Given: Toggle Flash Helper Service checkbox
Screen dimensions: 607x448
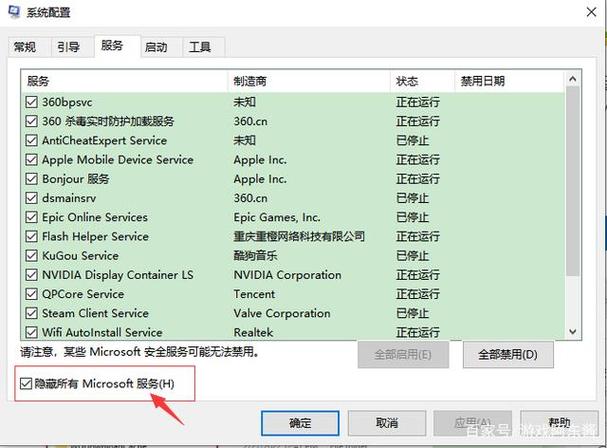Looking at the screenshot, I should click(x=31, y=236).
